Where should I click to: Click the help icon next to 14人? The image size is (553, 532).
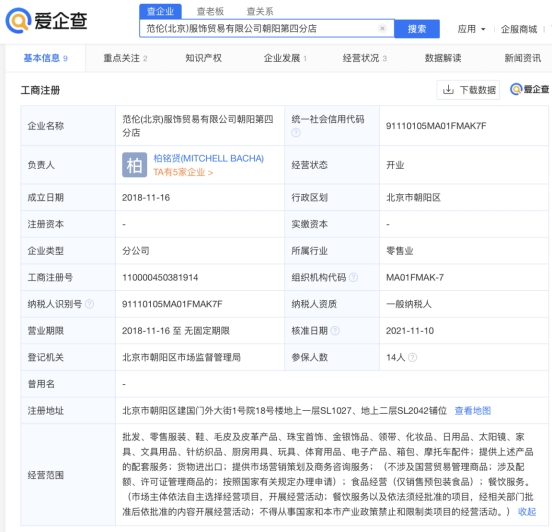pyautogui.click(x=412, y=357)
